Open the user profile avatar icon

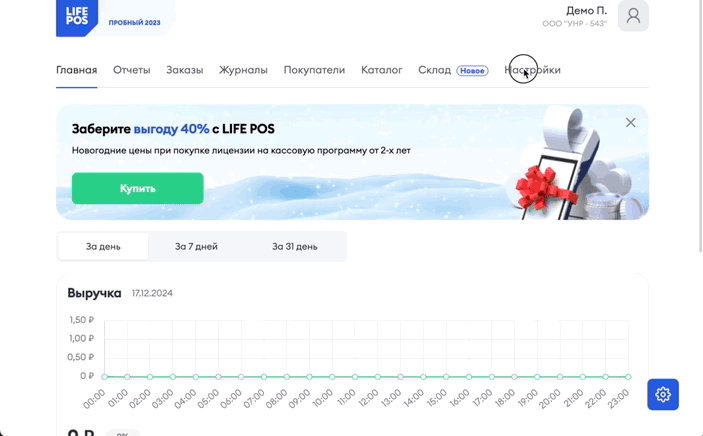coord(633,16)
